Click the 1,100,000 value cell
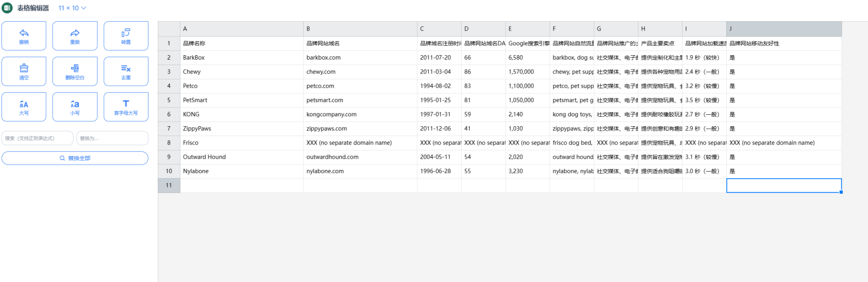This screenshot has height=282, width=868. tap(528, 86)
